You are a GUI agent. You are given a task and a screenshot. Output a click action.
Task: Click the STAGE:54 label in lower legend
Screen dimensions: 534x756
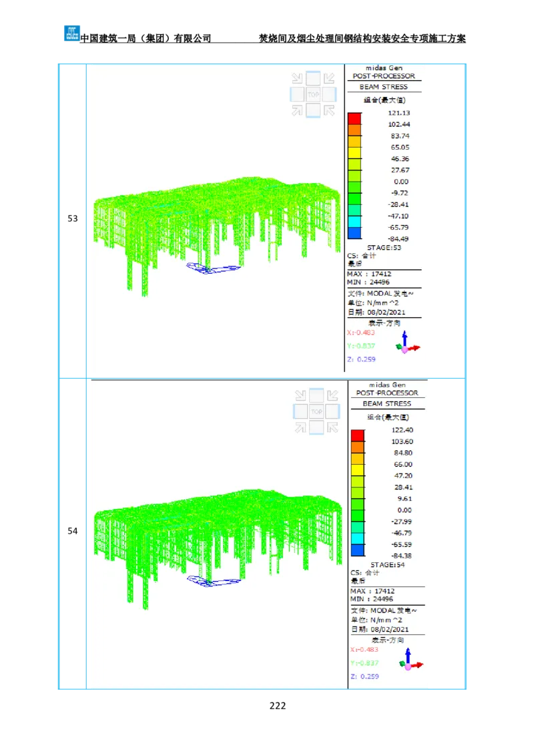click(387, 564)
